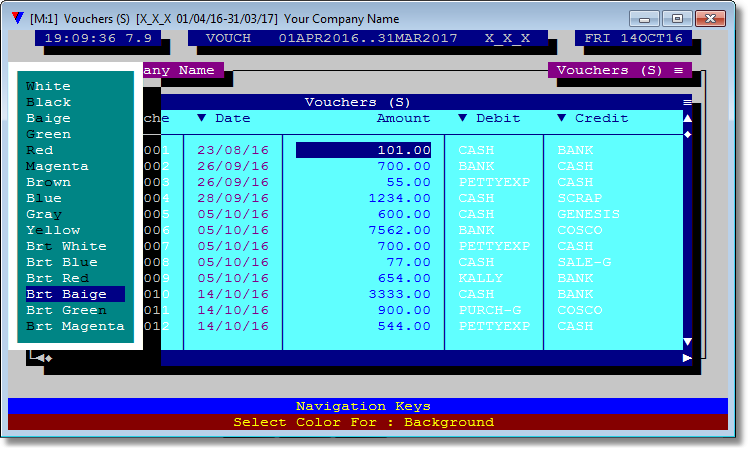This screenshot has width=748, height=450.
Task: Pick Red from the color list
Action: [40, 150]
